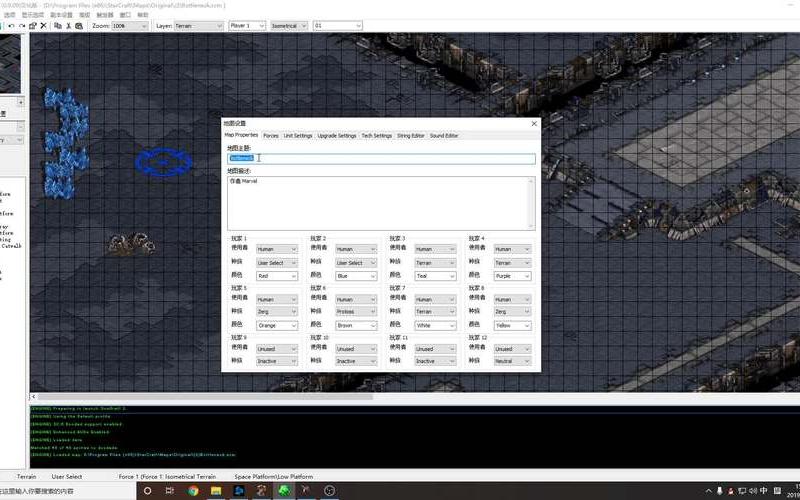Open player 1 color dropdown showing Red
The height and width of the screenshot is (500, 800).
277,276
